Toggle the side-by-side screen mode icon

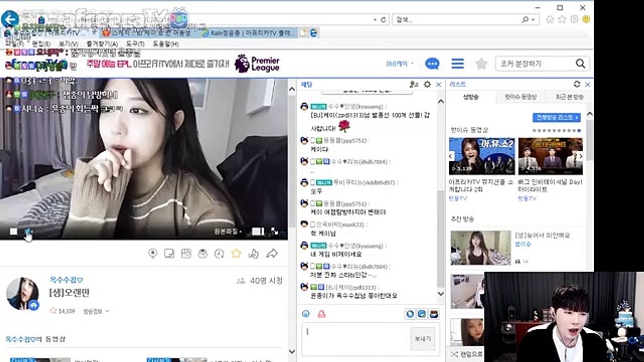pos(258,231)
